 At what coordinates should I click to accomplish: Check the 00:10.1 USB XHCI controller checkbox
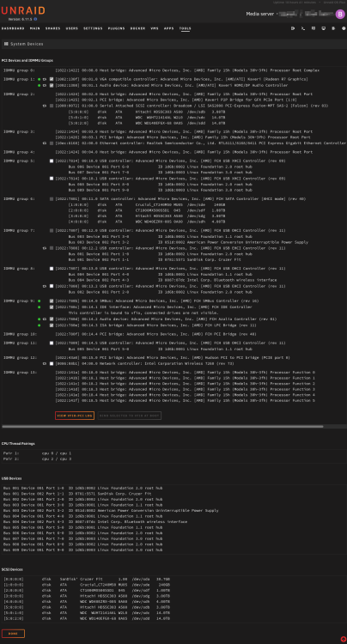pos(52,179)
